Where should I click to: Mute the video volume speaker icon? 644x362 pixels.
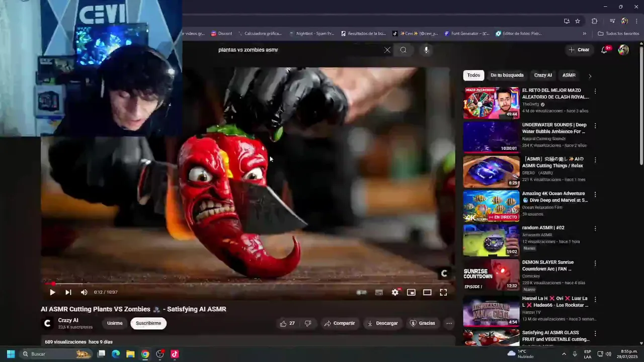pos(84,292)
